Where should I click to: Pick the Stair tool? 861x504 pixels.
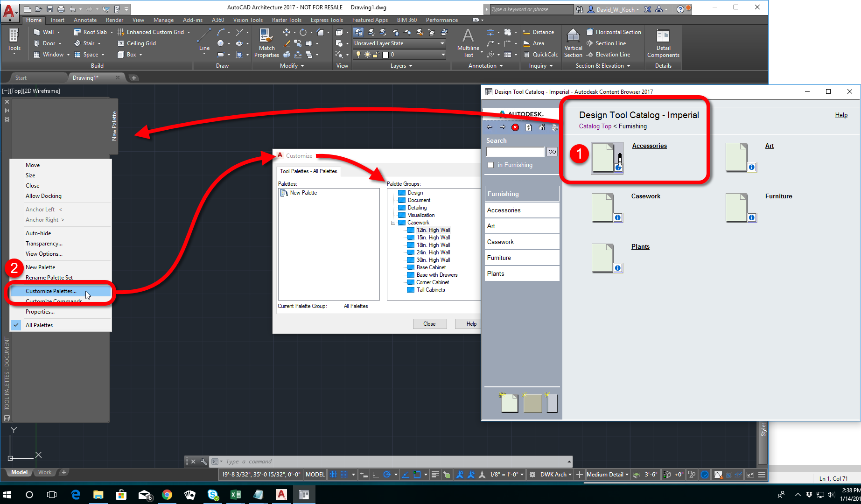pyautogui.click(x=84, y=43)
